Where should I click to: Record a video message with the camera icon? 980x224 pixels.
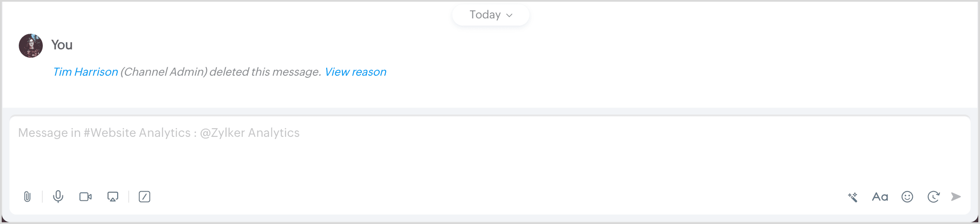point(86,197)
